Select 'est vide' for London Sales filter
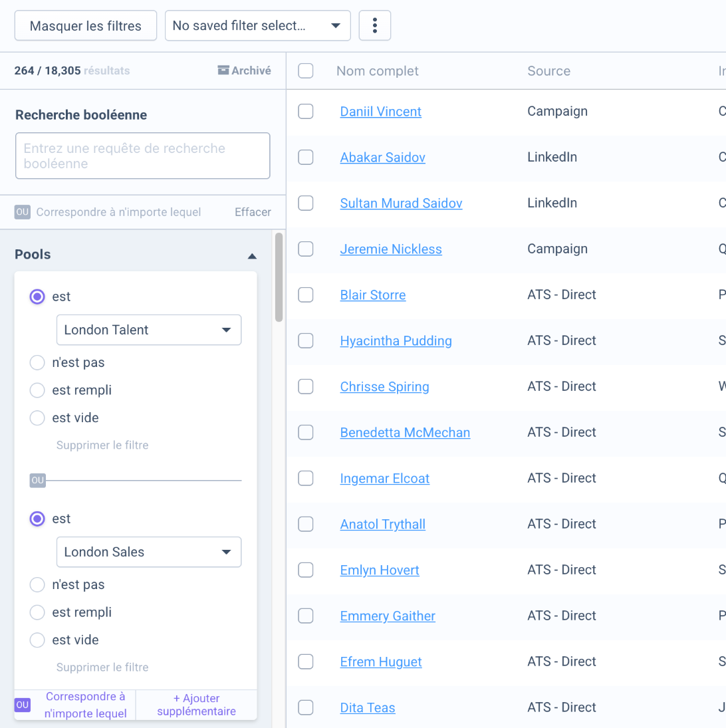 pyautogui.click(x=37, y=640)
